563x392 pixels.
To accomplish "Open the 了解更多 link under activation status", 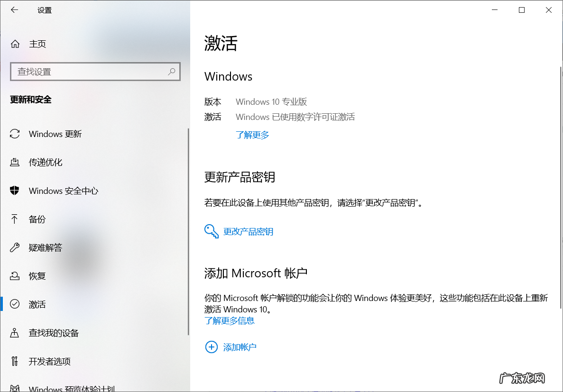I will [252, 135].
